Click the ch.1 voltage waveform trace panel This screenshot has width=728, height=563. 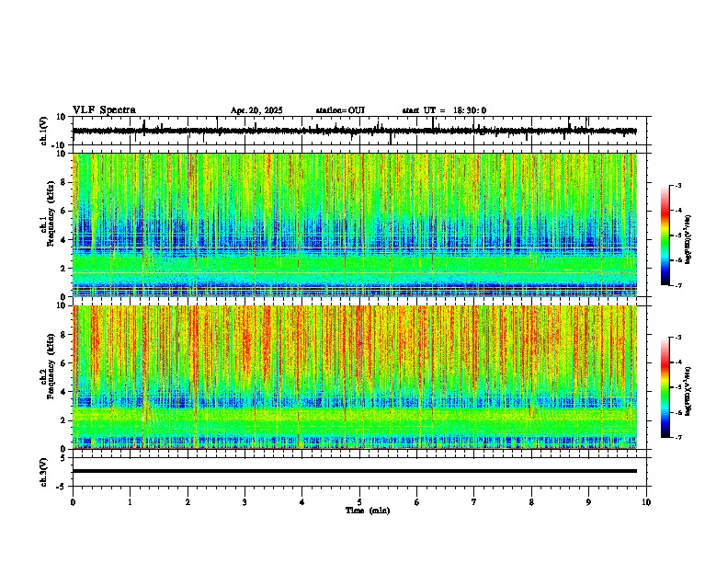[358, 131]
